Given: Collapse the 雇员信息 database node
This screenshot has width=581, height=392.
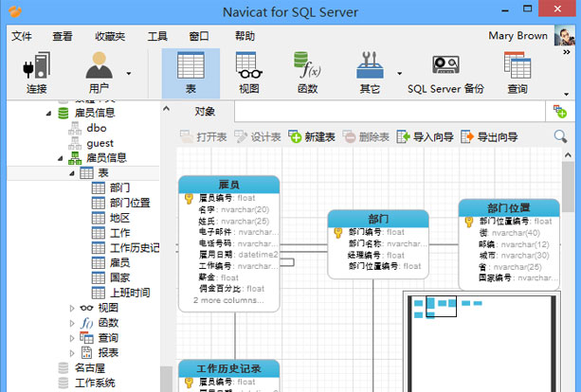Looking at the screenshot, I should coord(48,114).
